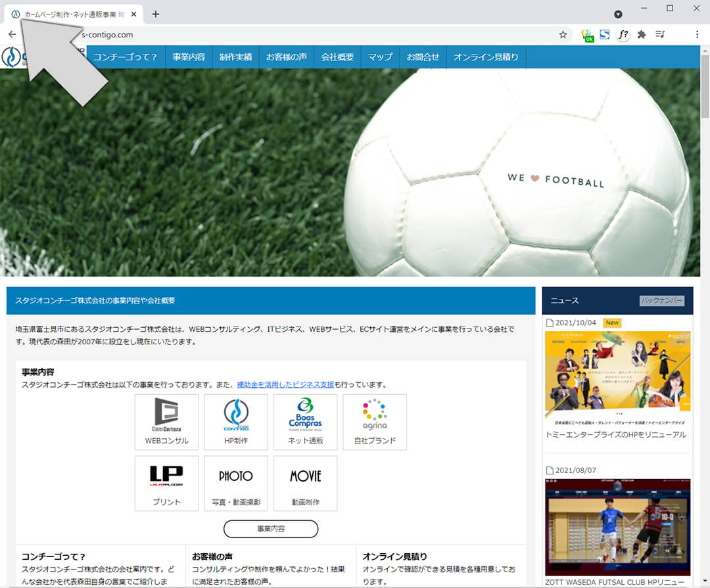Click the page's vertical scrollbar thumb

point(705,85)
